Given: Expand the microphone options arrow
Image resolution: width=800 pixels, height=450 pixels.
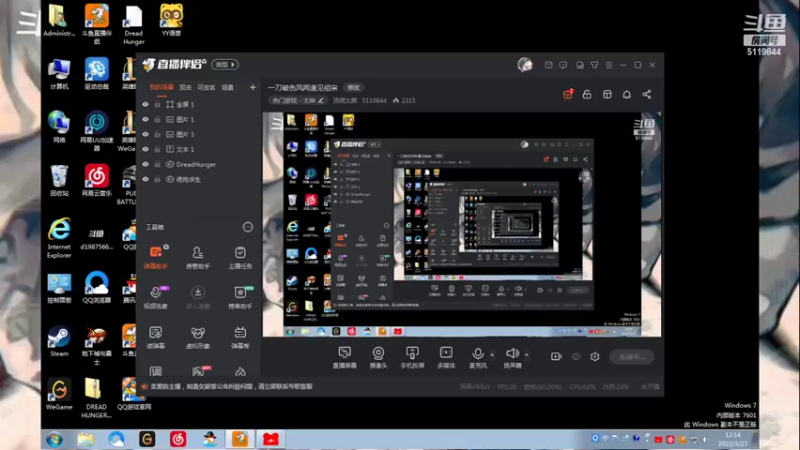Looking at the screenshot, I should [492, 354].
